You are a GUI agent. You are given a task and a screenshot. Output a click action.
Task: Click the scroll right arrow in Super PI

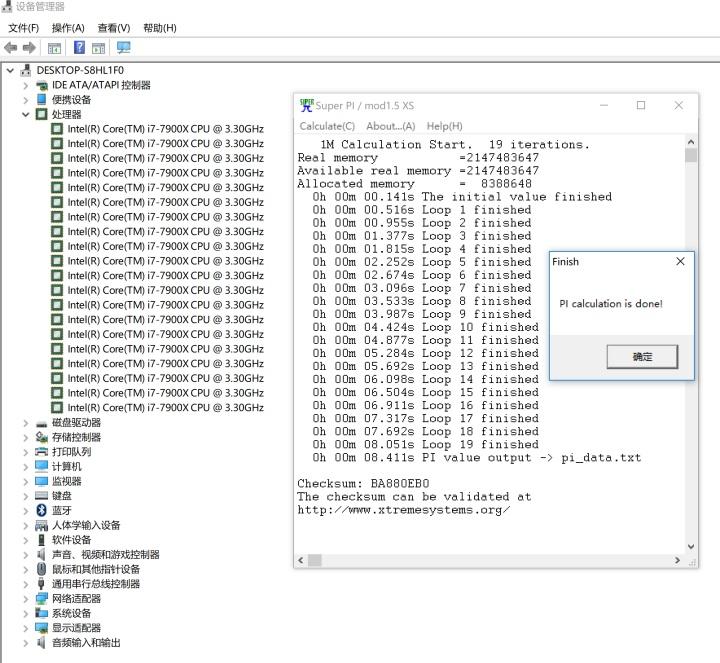677,560
